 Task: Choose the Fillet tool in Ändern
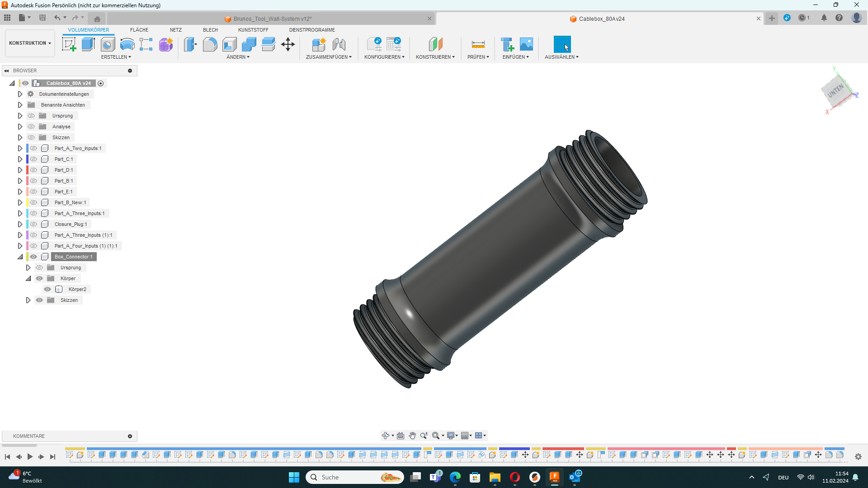[x=210, y=44]
